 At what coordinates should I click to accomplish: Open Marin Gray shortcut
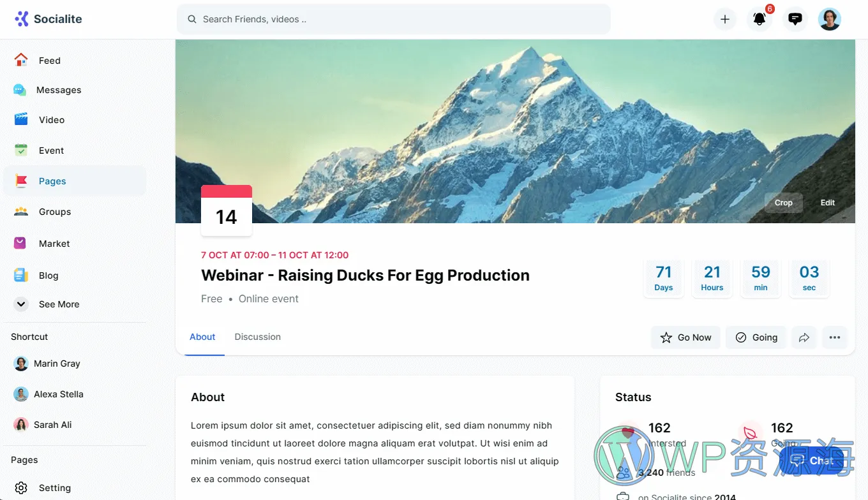point(56,364)
